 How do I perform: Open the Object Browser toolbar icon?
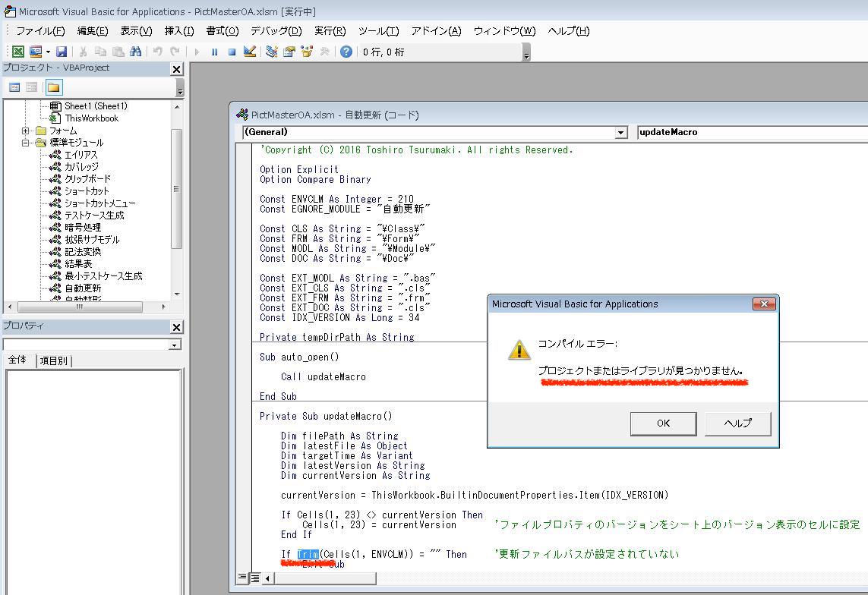pyautogui.click(x=307, y=52)
